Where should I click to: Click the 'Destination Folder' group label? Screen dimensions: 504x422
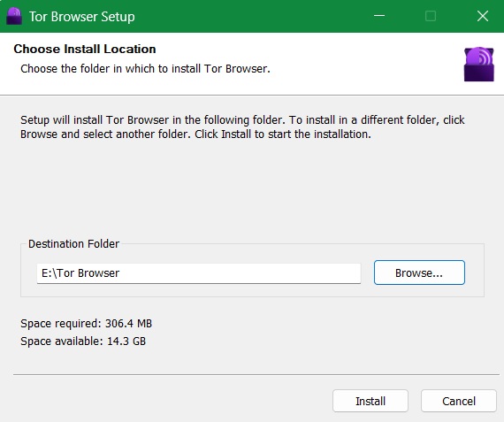73,244
